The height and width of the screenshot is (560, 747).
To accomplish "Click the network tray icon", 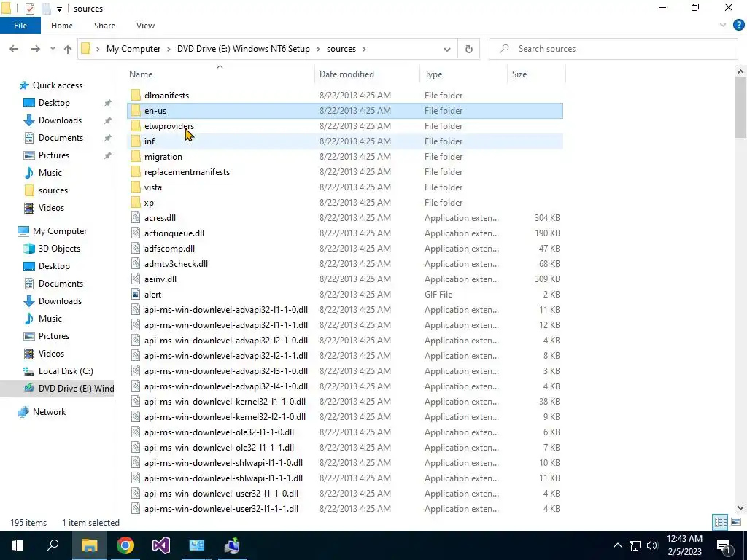I will tap(635, 545).
